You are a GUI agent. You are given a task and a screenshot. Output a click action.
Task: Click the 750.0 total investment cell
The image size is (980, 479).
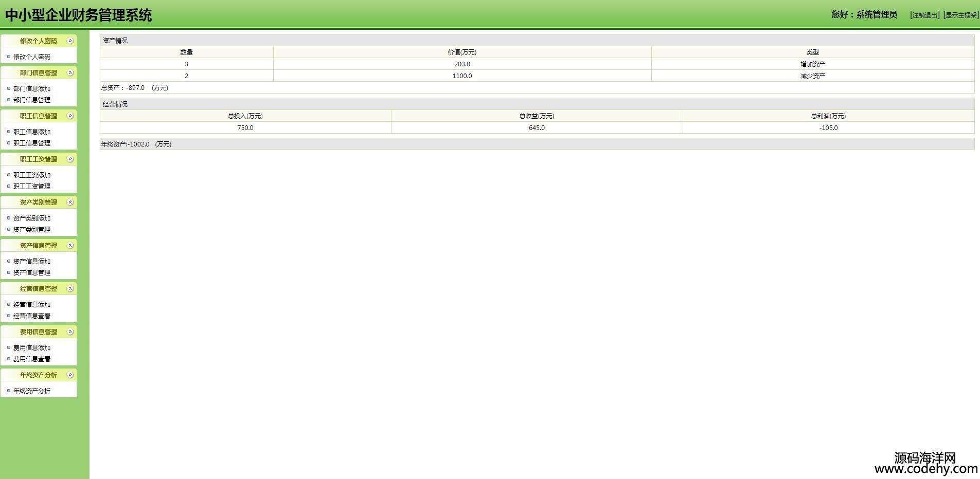(x=245, y=128)
